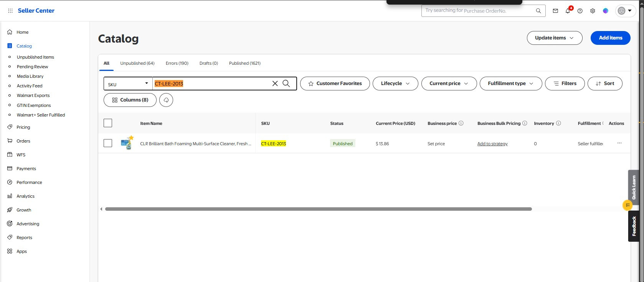Open the user account profile menu
This screenshot has width=644, height=282.
[x=625, y=11]
